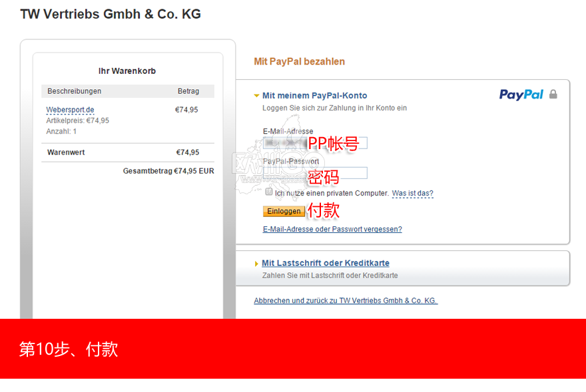Click the Beschreibungen column header

(x=75, y=91)
